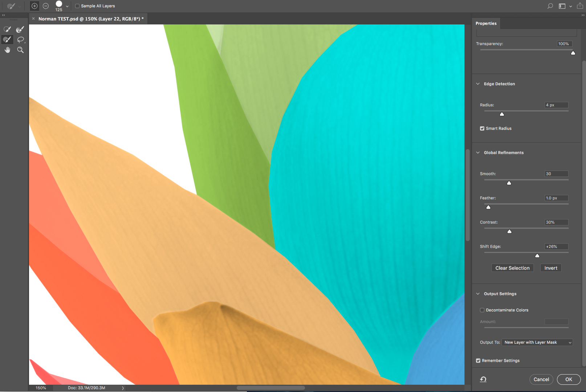Image resolution: width=586 pixels, height=392 pixels.
Task: Select the Zoom tool
Action: click(21, 50)
